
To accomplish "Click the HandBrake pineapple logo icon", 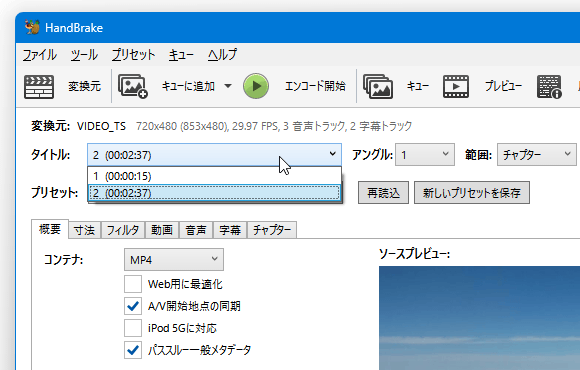I will [33, 27].
